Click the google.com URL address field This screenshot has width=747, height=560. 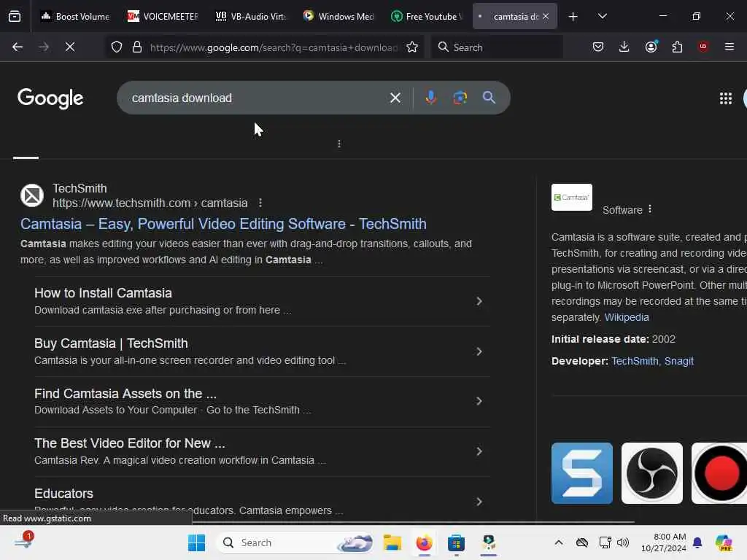tap(274, 47)
